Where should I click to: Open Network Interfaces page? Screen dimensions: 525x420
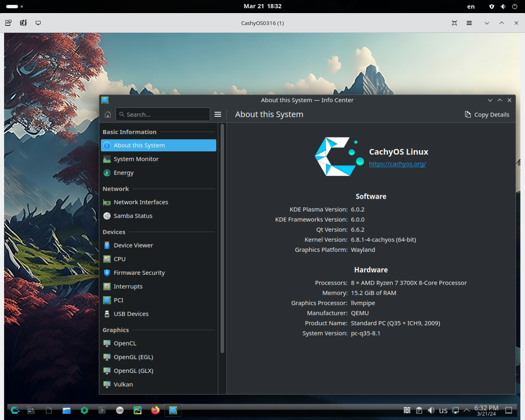pyautogui.click(x=158, y=202)
